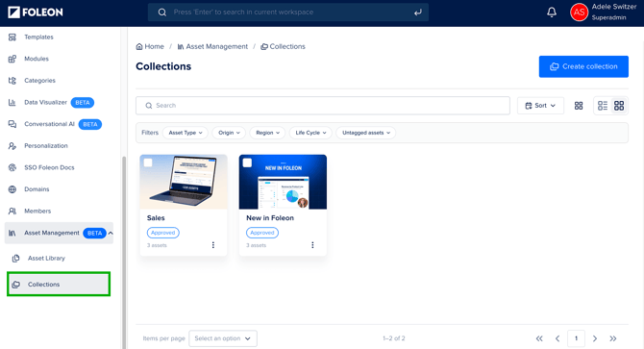Click the Adele Switzer user name

pyautogui.click(x=614, y=7)
